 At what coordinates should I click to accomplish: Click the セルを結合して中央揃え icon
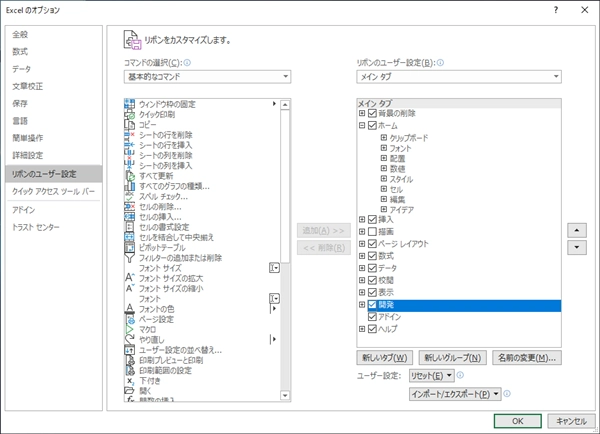pyautogui.click(x=129, y=237)
